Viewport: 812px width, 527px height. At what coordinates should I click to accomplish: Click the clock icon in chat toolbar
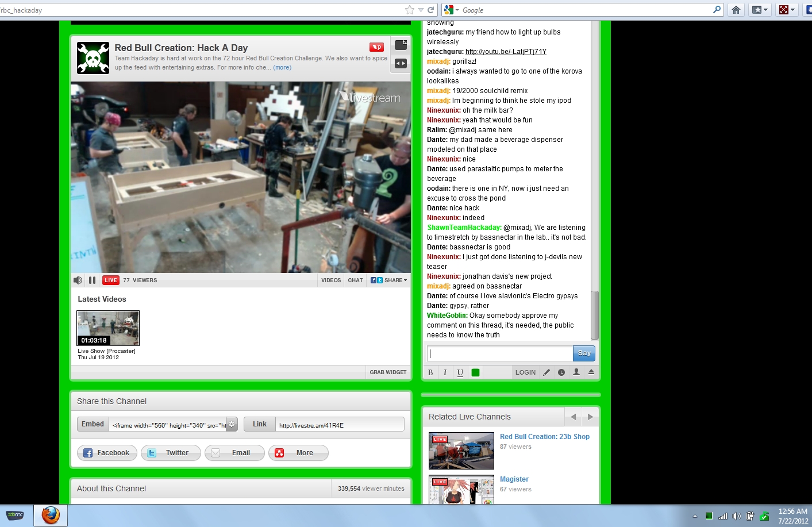[x=561, y=372]
